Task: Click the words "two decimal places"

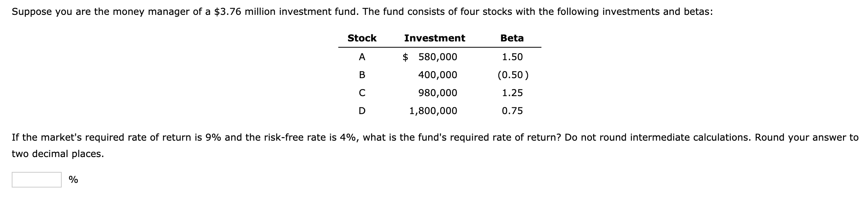Action: [58, 154]
